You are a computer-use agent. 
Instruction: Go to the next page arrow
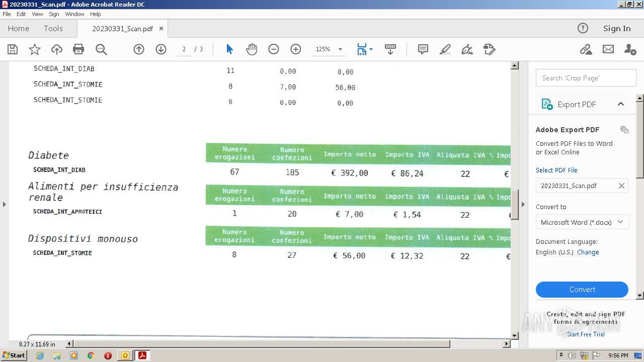[x=161, y=49]
